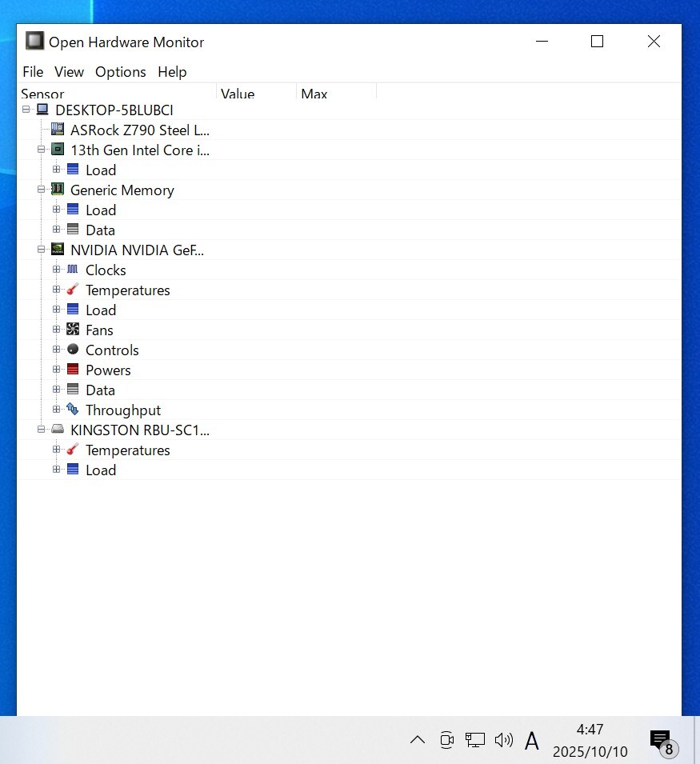
Task: Click the NVIDIA GPU icon
Action: click(x=58, y=249)
